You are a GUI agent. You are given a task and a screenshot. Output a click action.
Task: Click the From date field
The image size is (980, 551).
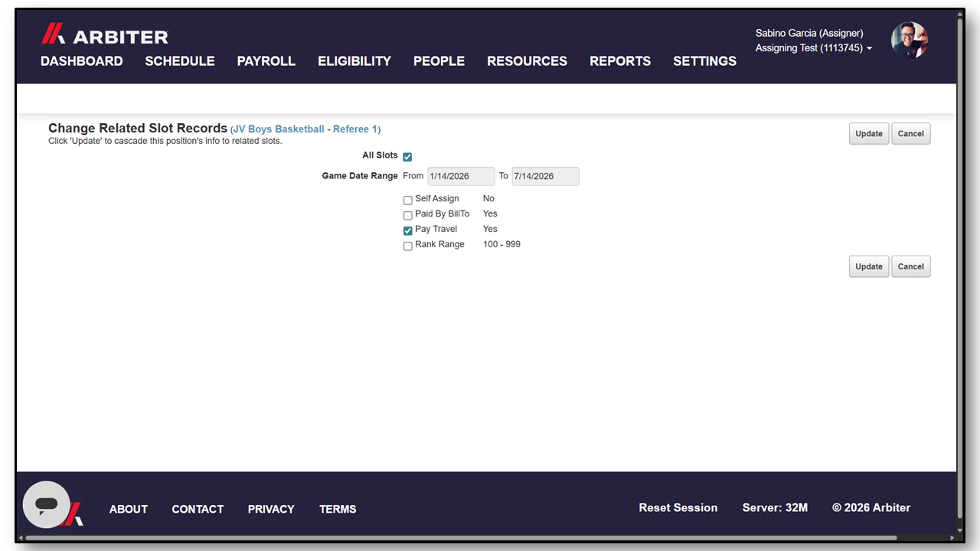[x=461, y=176]
